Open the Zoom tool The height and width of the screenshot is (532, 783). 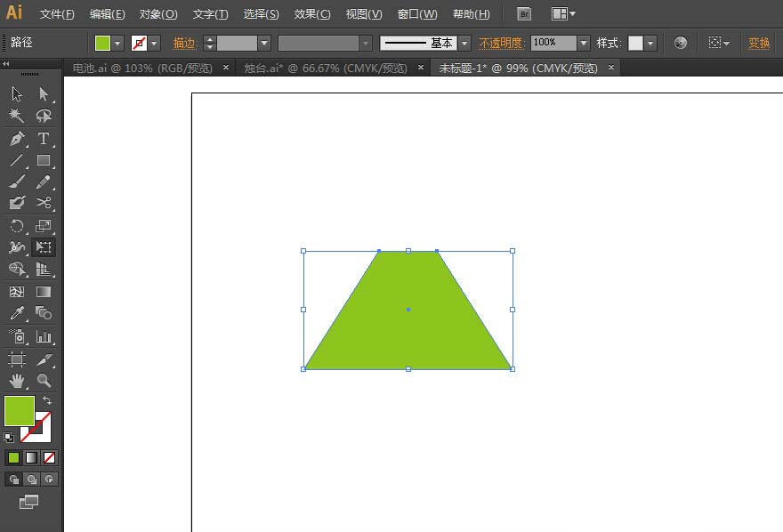(44, 381)
